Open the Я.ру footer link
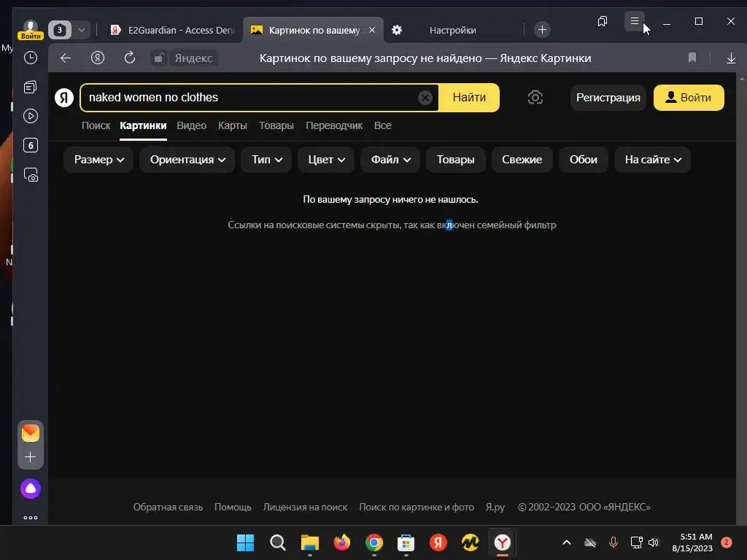Image resolution: width=747 pixels, height=560 pixels. 495,507
